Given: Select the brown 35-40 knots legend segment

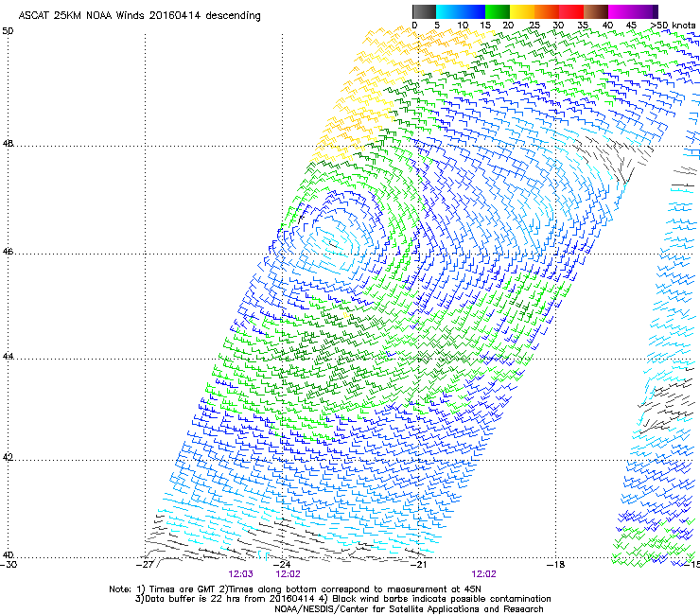Looking at the screenshot, I should coord(596,11).
